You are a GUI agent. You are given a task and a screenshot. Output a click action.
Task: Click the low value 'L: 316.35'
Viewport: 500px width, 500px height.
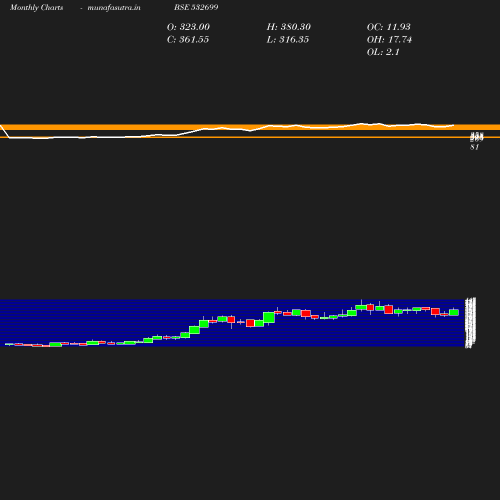pos(288,40)
